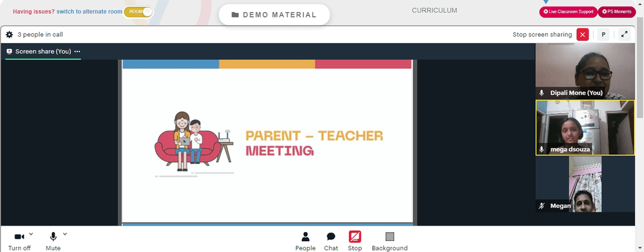
Task: Select mega dsouza video tile
Action: point(585,127)
